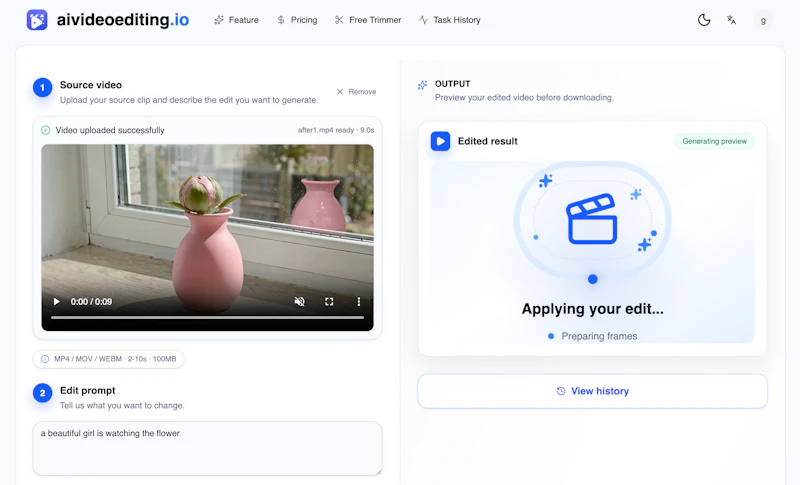Click the 'Edited result' title text
The height and width of the screenshot is (485, 800).
click(487, 141)
